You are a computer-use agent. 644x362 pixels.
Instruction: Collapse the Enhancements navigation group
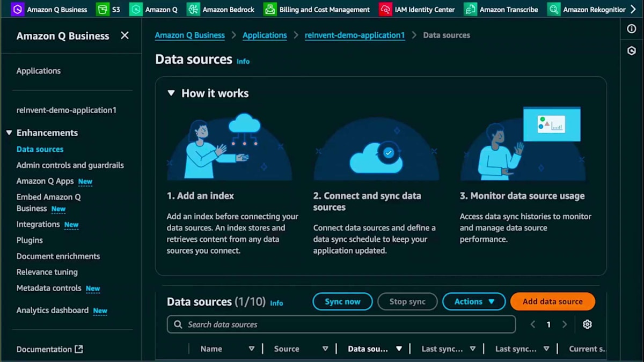coord(9,132)
